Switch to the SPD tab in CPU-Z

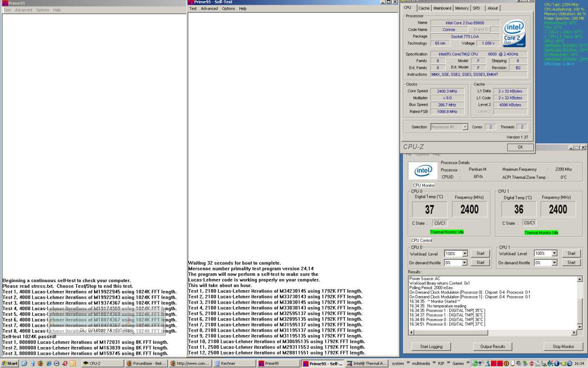476,8
